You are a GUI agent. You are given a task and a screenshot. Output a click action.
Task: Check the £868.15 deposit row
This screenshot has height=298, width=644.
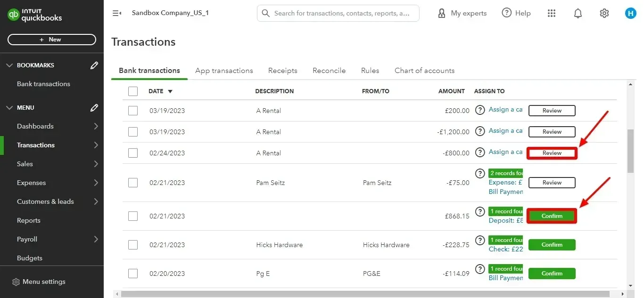pos(133,216)
